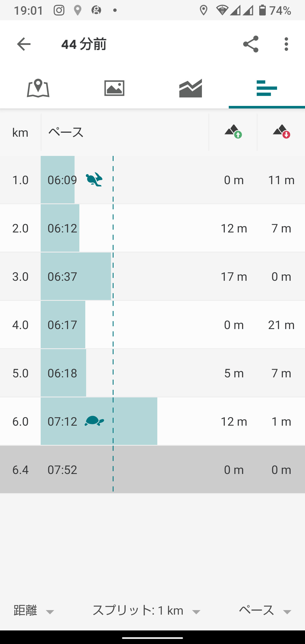Tap the fastest split rabbit icon
The image size is (305, 644).
pyautogui.click(x=94, y=180)
